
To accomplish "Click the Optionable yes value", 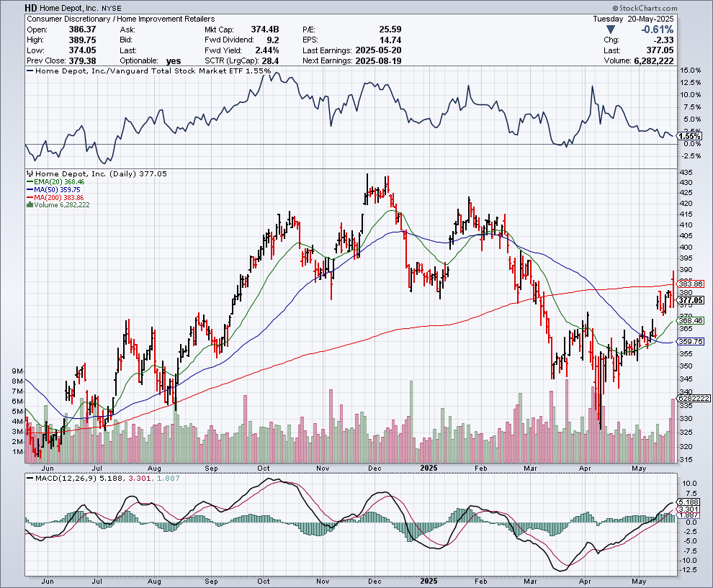I will (x=174, y=61).
